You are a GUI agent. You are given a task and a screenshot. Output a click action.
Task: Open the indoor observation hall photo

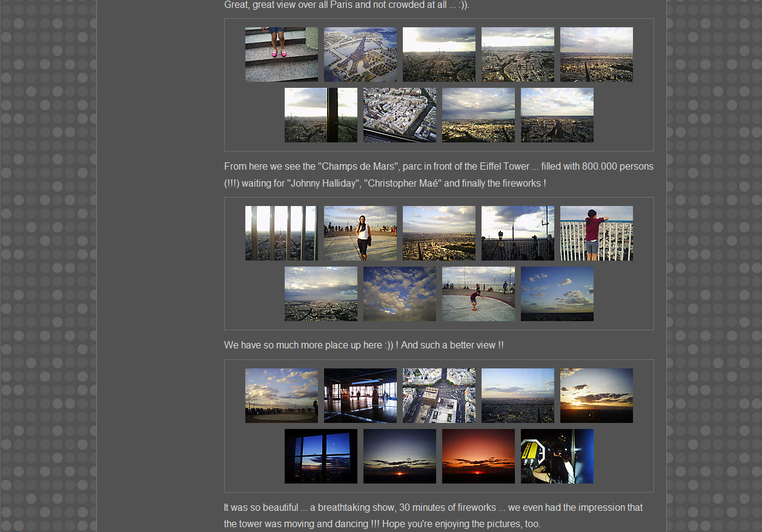coord(360,396)
